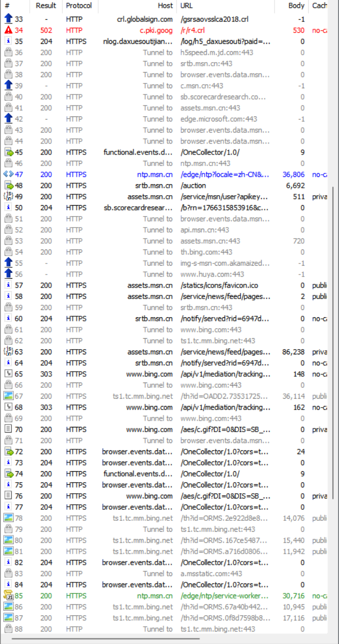Screen dimensions: 339x644
Task: Click the JSON icon of session 49
Action: click(x=8, y=197)
